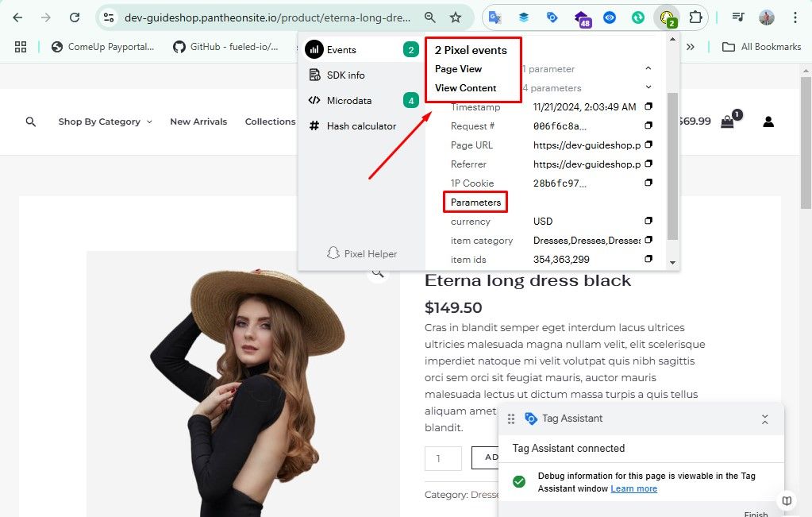Click the browser reload page icon
The height and width of the screenshot is (517, 812).
(x=74, y=17)
